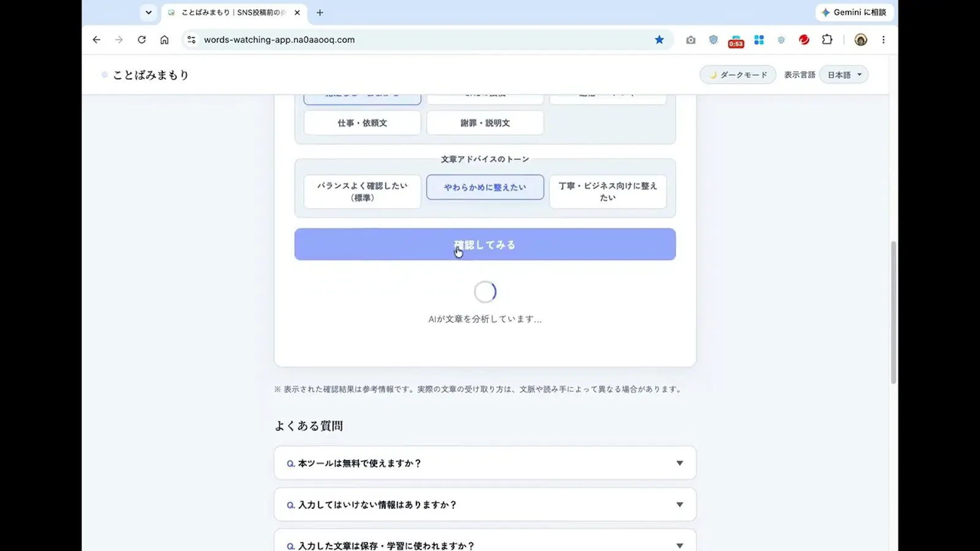Go back using the browser back arrow
The width and height of the screenshot is (980, 551).
[x=96, y=40]
